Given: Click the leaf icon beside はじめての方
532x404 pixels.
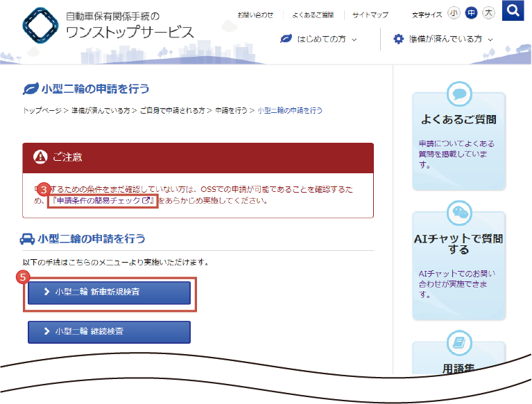Looking at the screenshot, I should pyautogui.click(x=286, y=39).
